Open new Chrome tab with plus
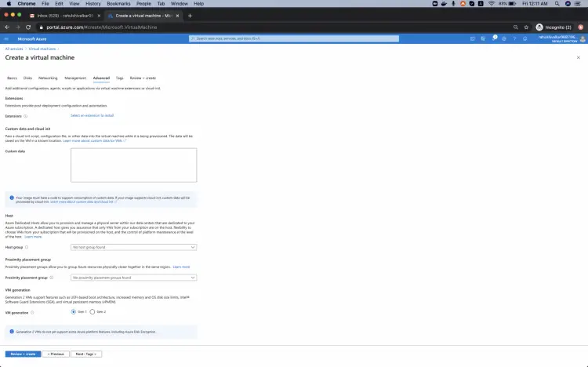Screen dimensions: 588x367 (x=190, y=16)
